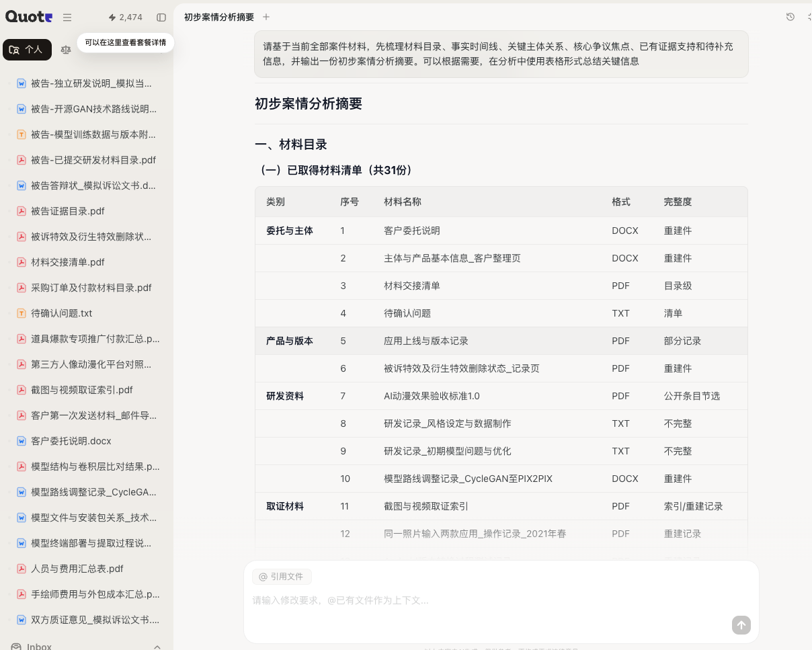This screenshot has height=650, width=812.
Task: Click table cell 客户委托说明
Action: coord(412,231)
